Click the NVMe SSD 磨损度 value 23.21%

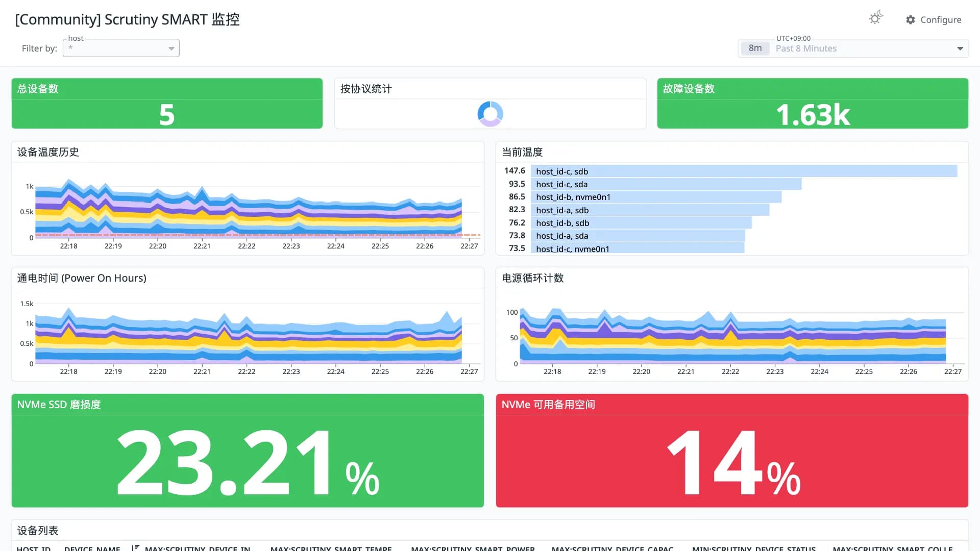point(248,463)
